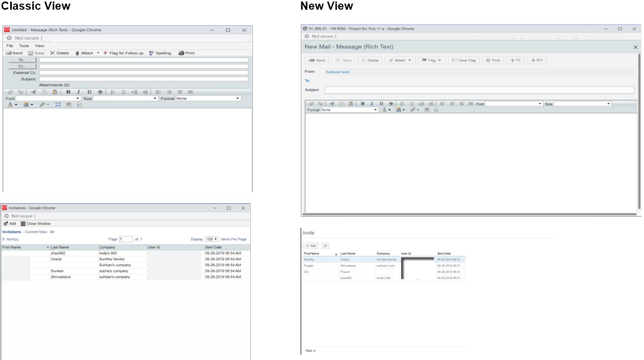The width and height of the screenshot is (644, 360).
Task: Run the Spelling check in classic view
Action: pos(160,53)
